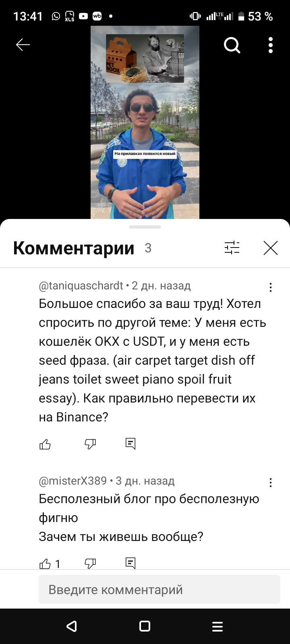Tap the back arrow at top left
The width and height of the screenshot is (290, 644).
23,45
